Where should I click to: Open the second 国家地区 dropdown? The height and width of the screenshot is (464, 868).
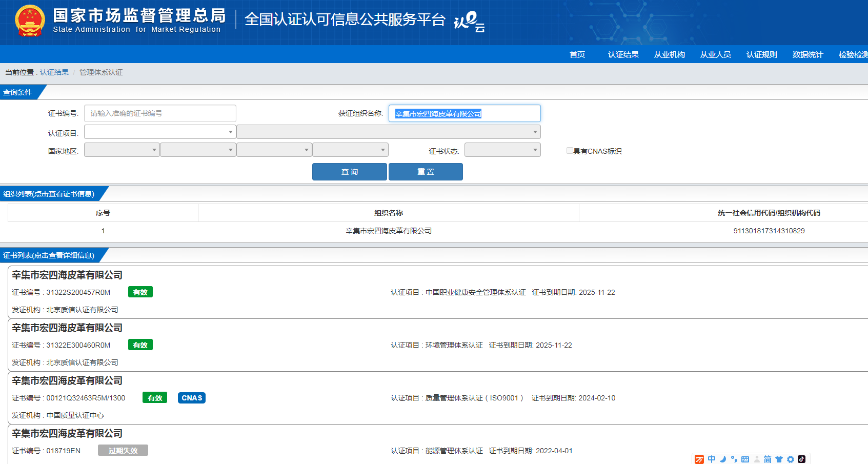[x=198, y=150]
